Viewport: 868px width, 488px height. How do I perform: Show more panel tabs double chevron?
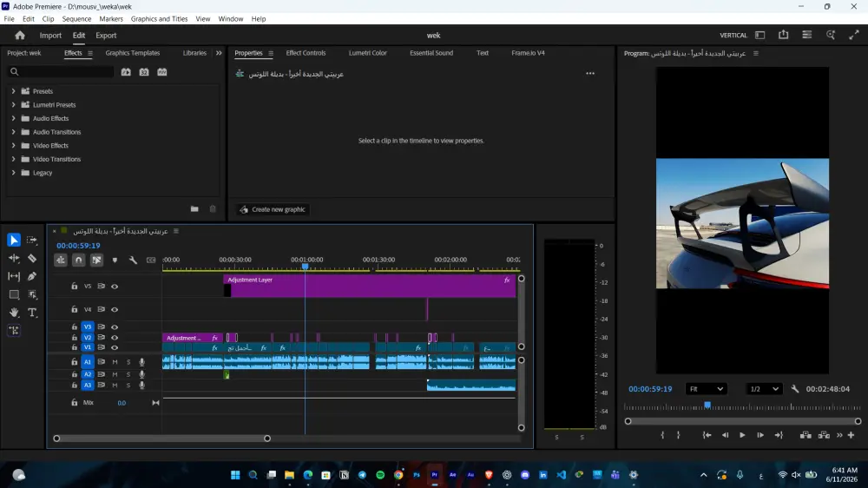pos(219,53)
